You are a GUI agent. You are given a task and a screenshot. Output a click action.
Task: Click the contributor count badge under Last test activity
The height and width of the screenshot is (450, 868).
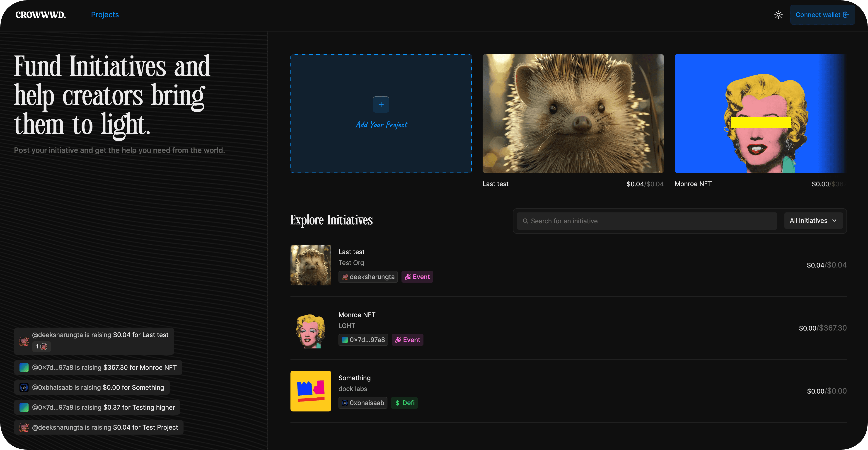point(41,347)
